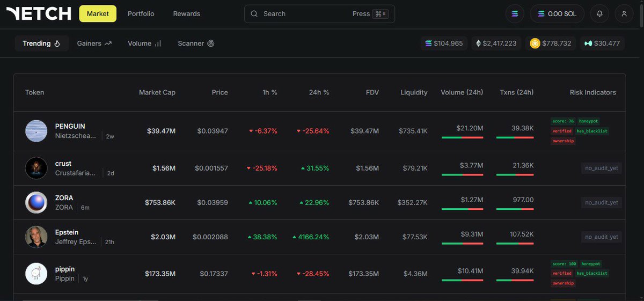Open the ZORA token name
The width and height of the screenshot is (644, 301).
pos(64,197)
